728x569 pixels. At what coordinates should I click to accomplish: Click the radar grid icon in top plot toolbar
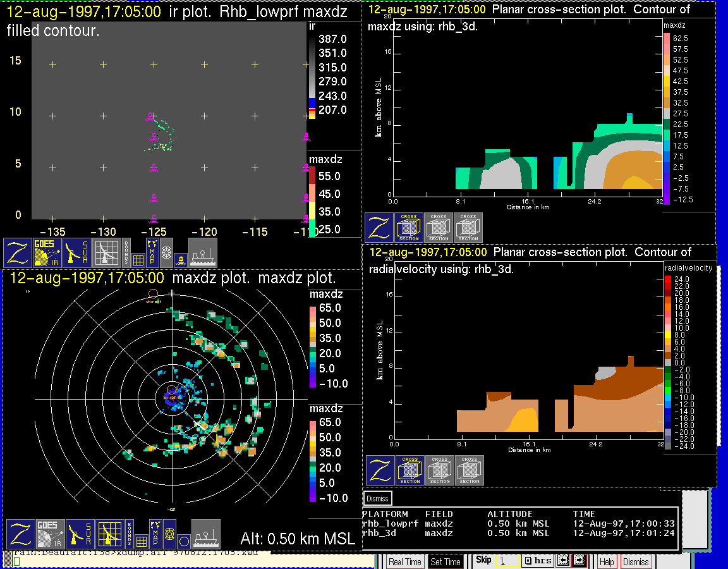(106, 253)
